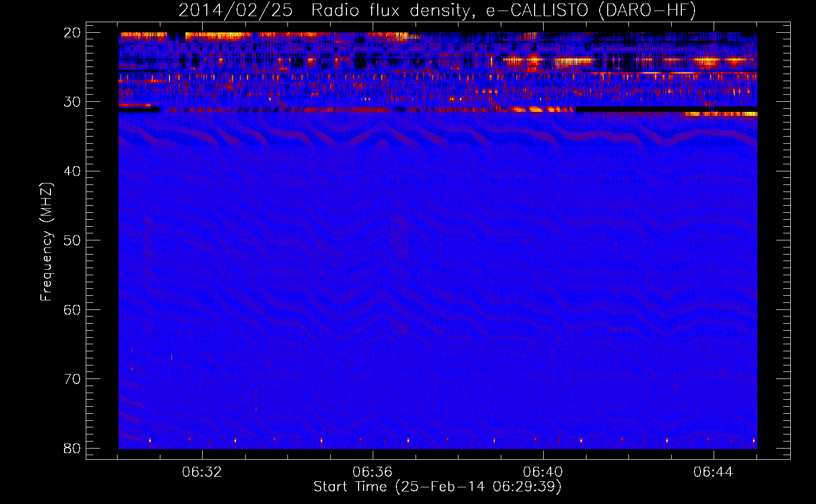
Task: Click the '06:36' time tick label
Action: pos(373,472)
